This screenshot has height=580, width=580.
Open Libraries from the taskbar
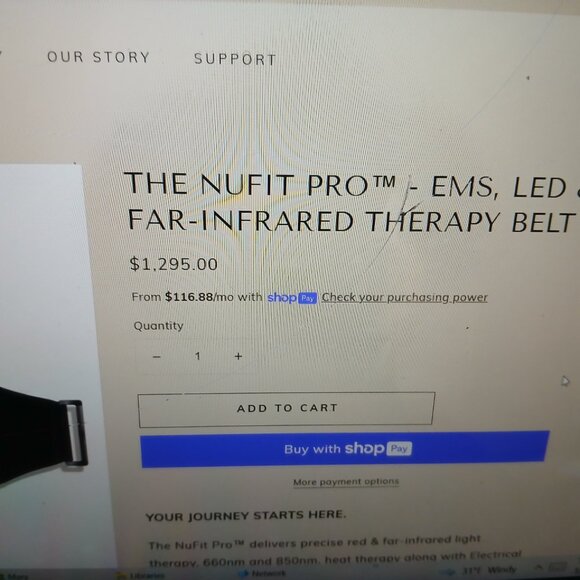click(x=141, y=575)
